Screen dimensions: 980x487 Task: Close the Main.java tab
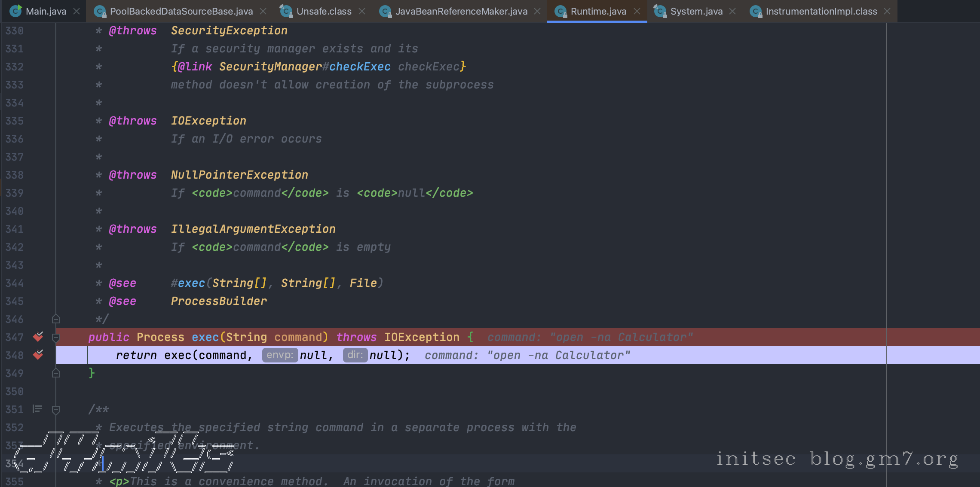[77, 11]
